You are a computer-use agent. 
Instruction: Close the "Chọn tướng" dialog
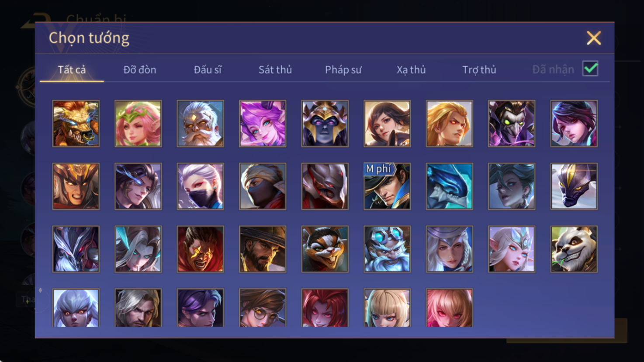point(594,38)
